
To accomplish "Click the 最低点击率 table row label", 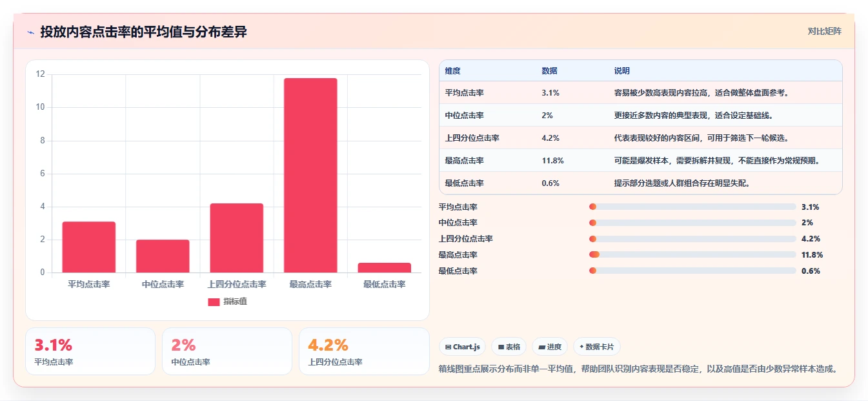I will 465,183.
